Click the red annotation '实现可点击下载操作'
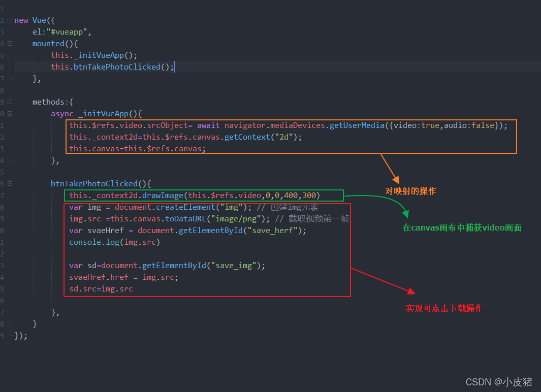The height and width of the screenshot is (392, 541). point(444,308)
